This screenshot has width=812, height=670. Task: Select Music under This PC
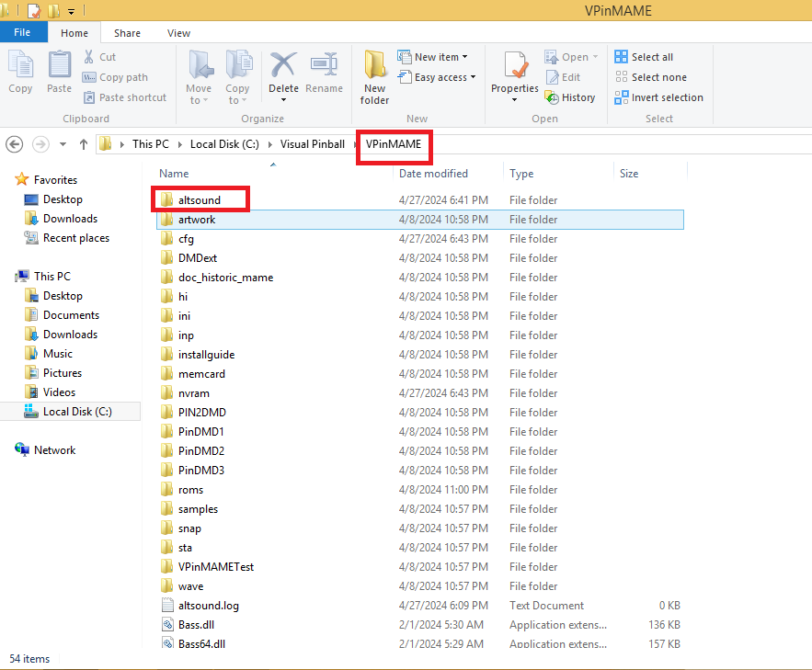click(x=58, y=353)
